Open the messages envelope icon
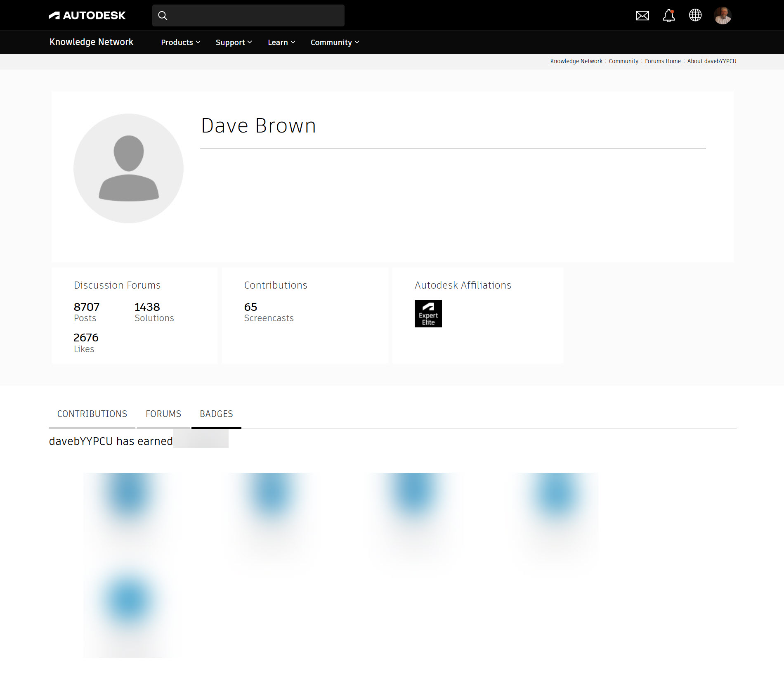Viewport: 784px width, 675px height. coord(642,16)
